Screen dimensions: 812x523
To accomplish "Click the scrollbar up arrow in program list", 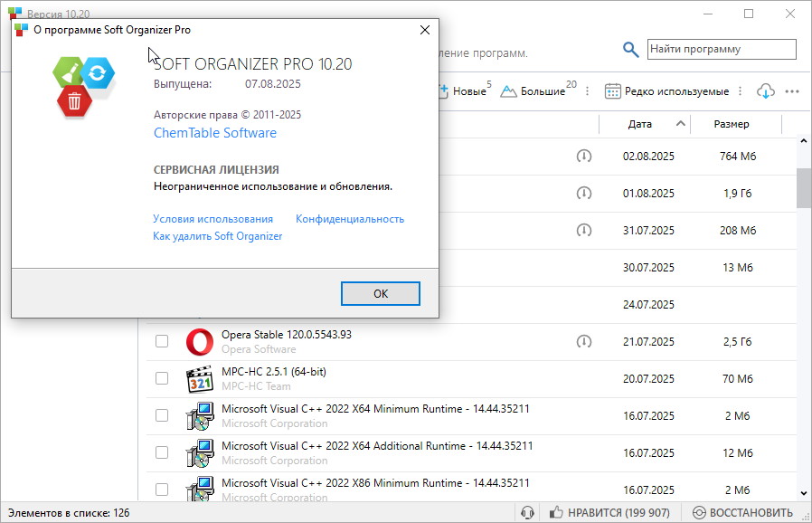I will pyautogui.click(x=804, y=141).
